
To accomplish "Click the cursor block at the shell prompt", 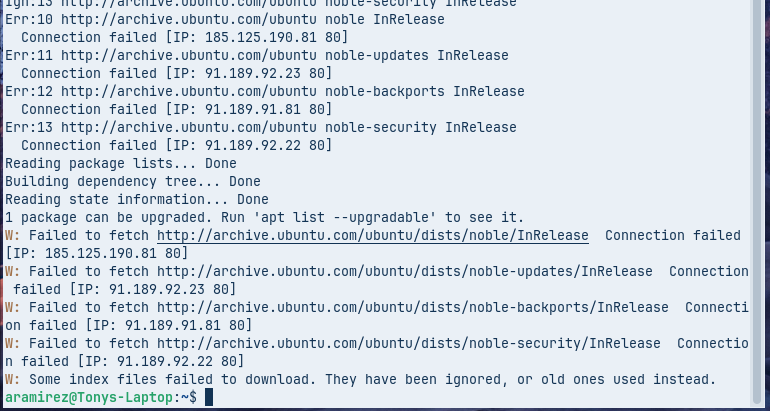I will (x=209, y=397).
